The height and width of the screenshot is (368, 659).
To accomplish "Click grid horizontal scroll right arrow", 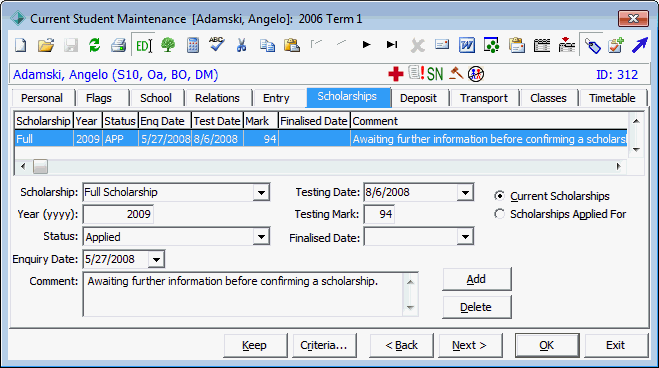I will (619, 166).
